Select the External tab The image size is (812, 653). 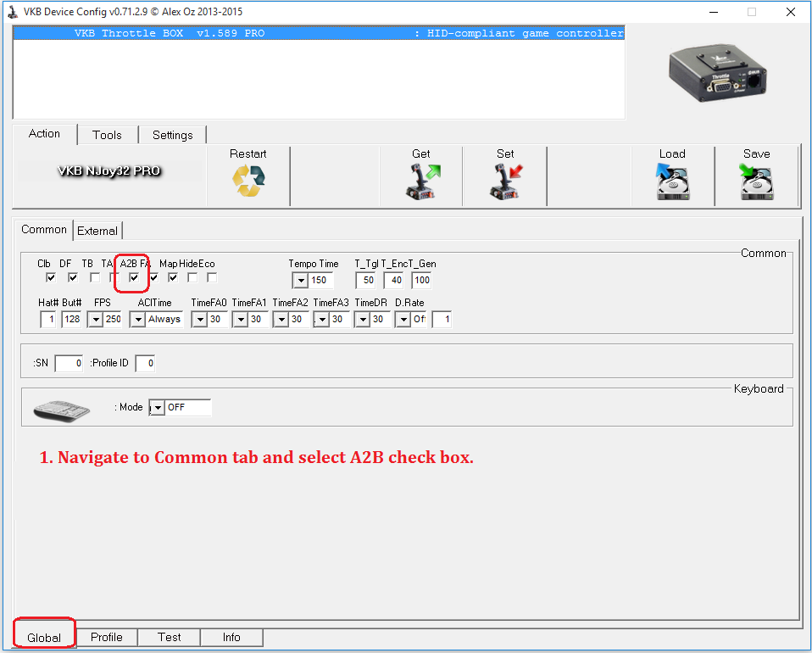pyautogui.click(x=97, y=231)
